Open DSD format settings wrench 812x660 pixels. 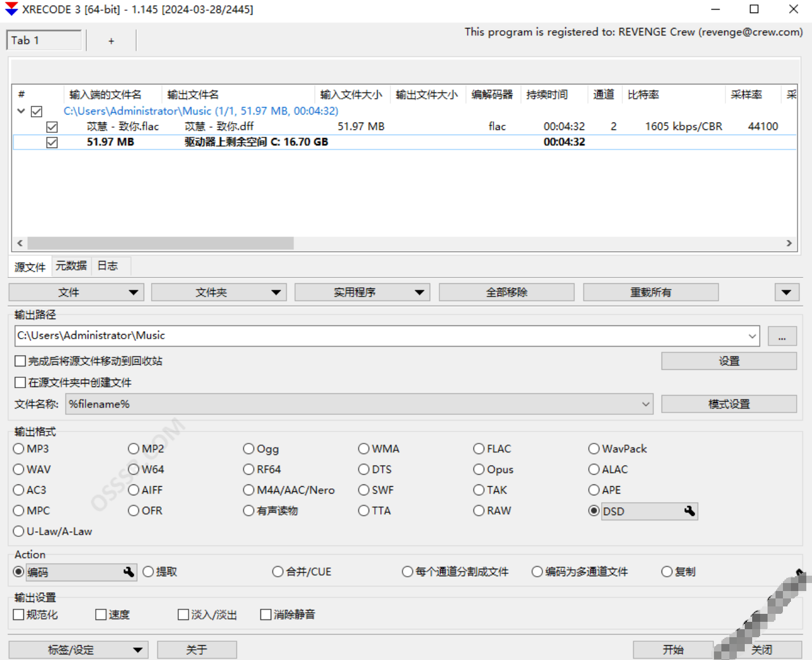point(689,511)
